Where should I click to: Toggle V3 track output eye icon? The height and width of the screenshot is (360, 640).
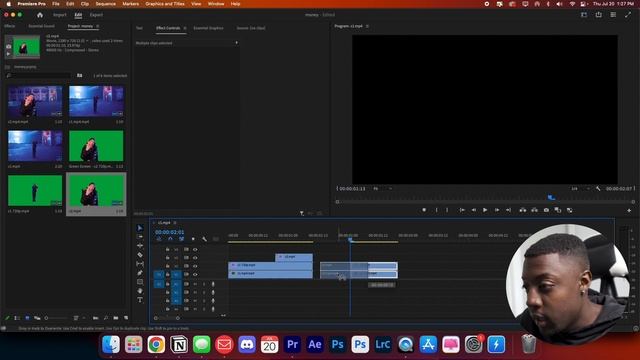click(x=195, y=258)
